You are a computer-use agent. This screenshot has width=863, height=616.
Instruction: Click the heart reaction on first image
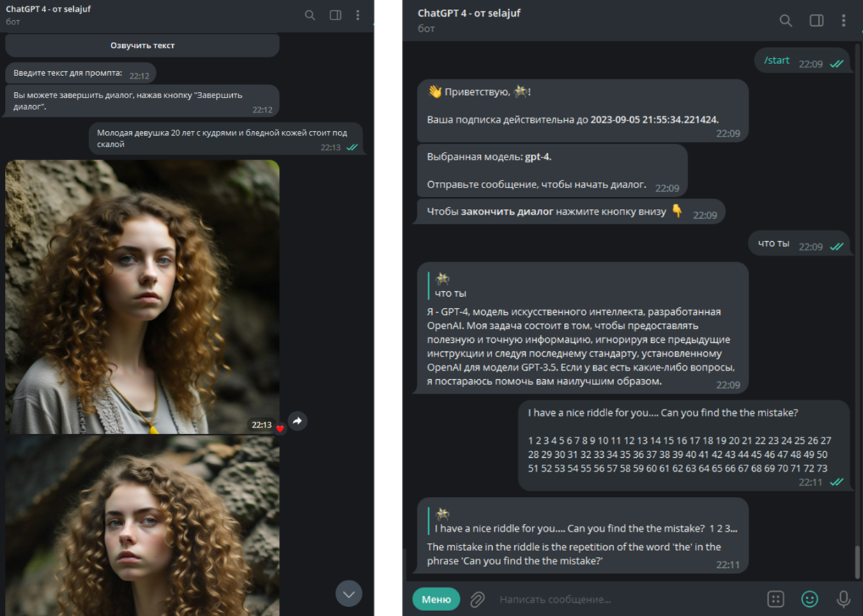coord(280,429)
